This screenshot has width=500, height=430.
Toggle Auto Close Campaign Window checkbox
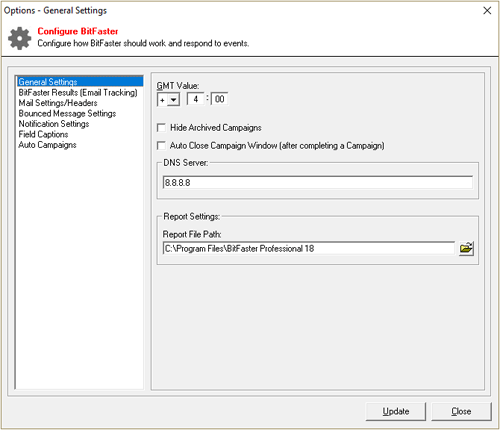click(x=161, y=146)
